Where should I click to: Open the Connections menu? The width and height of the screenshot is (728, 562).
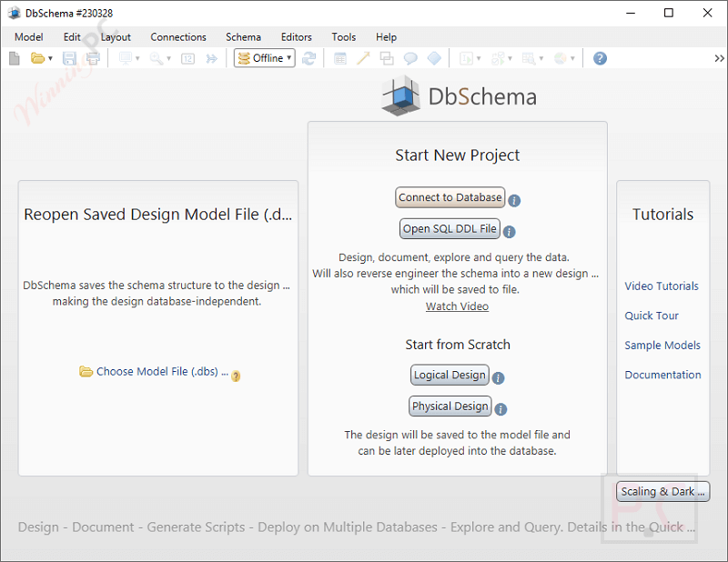point(178,37)
